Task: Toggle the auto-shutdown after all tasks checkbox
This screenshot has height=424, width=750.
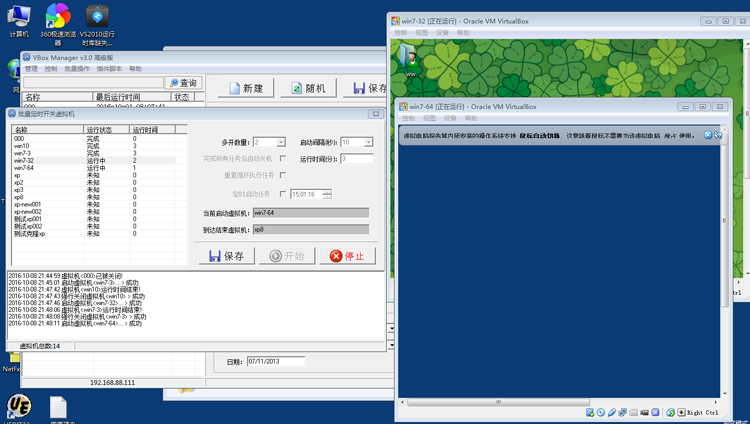Action: pyautogui.click(x=283, y=158)
